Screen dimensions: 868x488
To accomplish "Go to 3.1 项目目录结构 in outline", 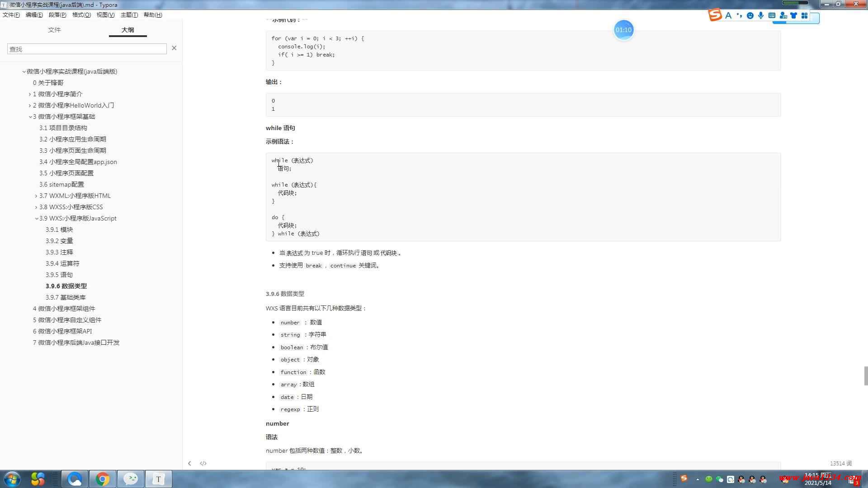I will tap(63, 128).
